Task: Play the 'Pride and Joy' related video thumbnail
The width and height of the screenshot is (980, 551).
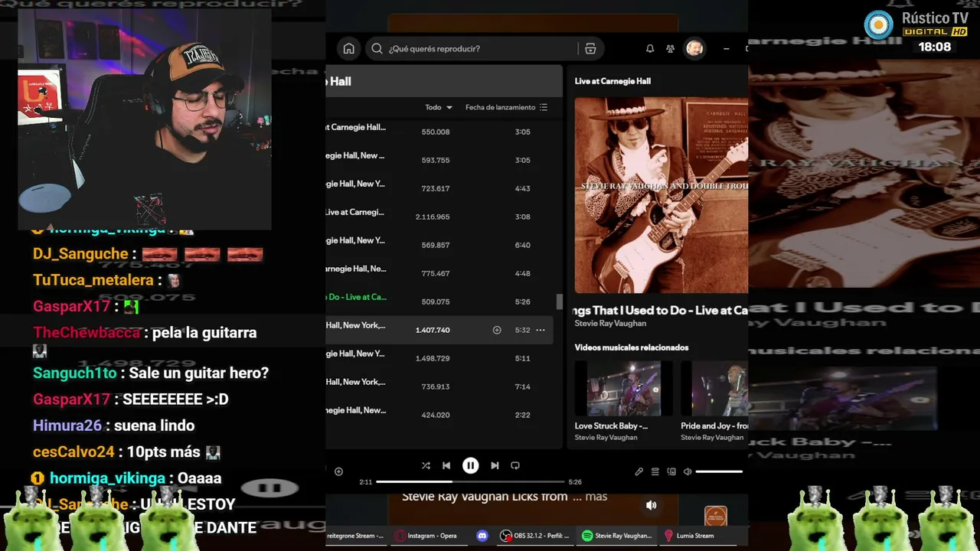Action: click(x=714, y=388)
